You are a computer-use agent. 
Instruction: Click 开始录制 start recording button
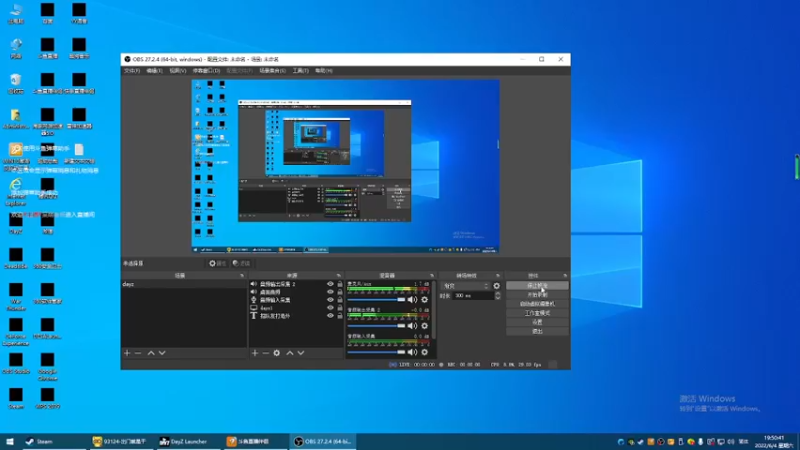[x=537, y=295]
